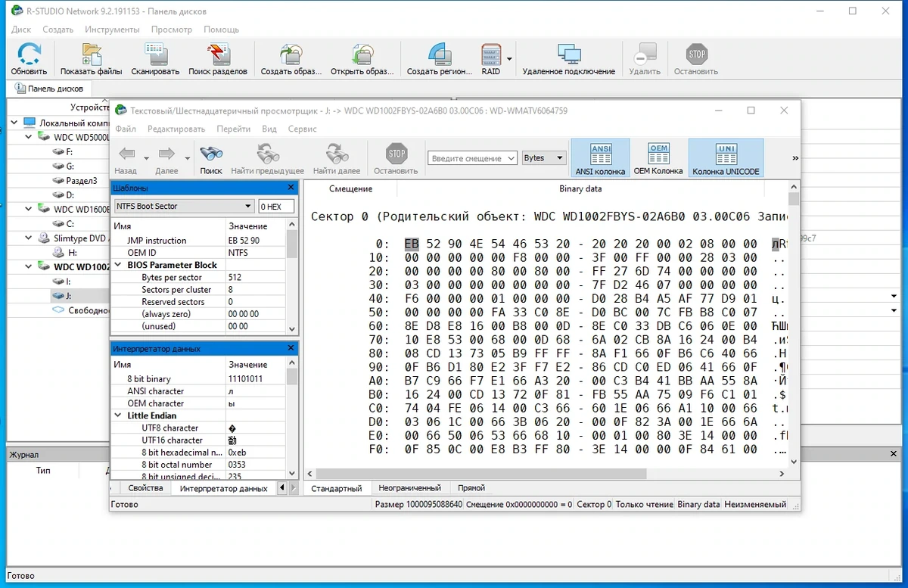
Task: Click the hex offset field showing 0 HEX
Action: click(276, 206)
